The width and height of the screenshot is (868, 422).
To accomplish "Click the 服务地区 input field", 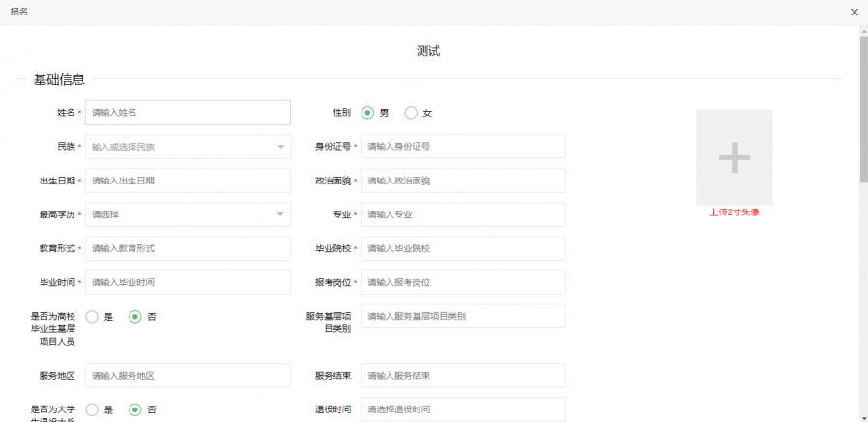I will (x=188, y=375).
